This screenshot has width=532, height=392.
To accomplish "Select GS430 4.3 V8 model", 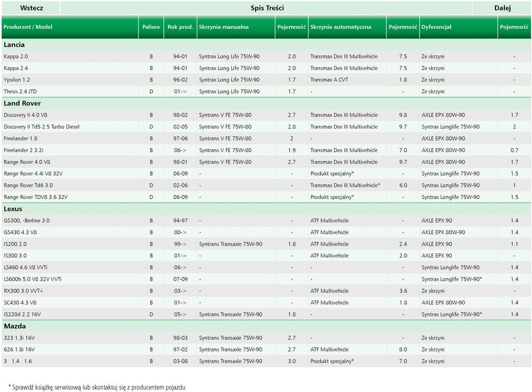I will click(x=21, y=232).
